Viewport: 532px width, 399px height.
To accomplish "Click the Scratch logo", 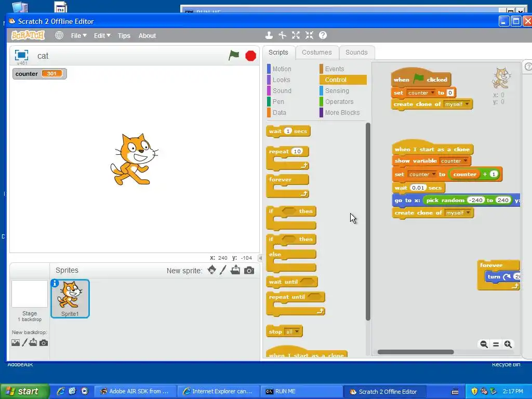I will tap(28, 35).
